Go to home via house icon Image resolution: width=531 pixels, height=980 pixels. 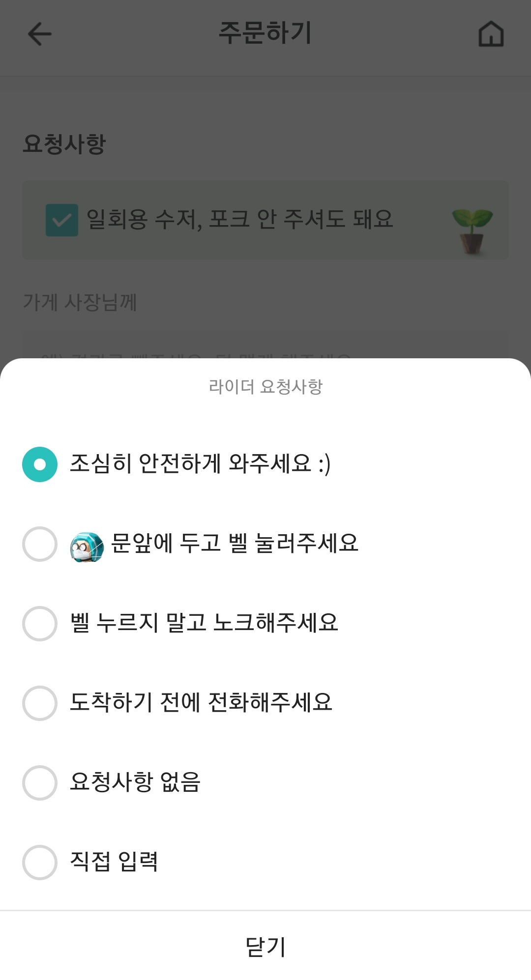click(491, 34)
